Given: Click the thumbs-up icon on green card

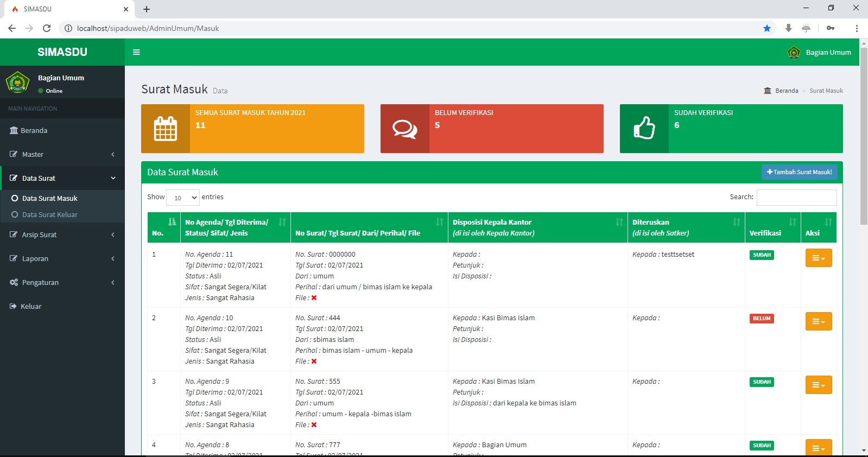Looking at the screenshot, I should tap(644, 129).
